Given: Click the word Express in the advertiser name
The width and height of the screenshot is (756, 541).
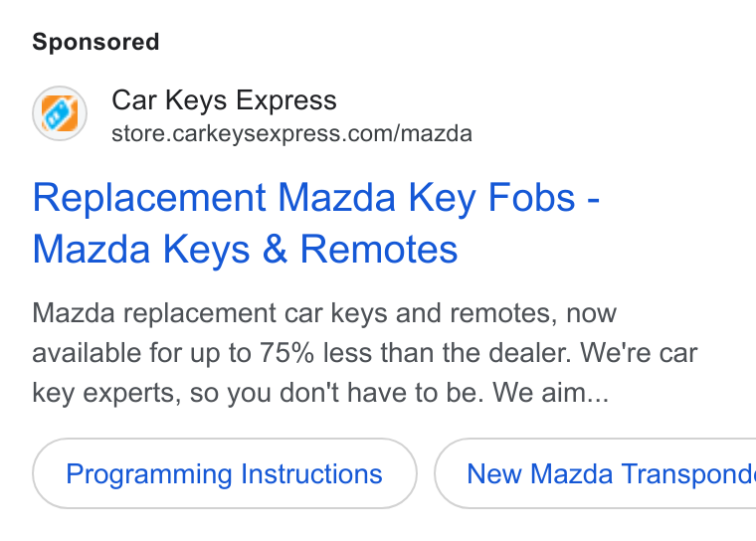Looking at the screenshot, I should (286, 100).
